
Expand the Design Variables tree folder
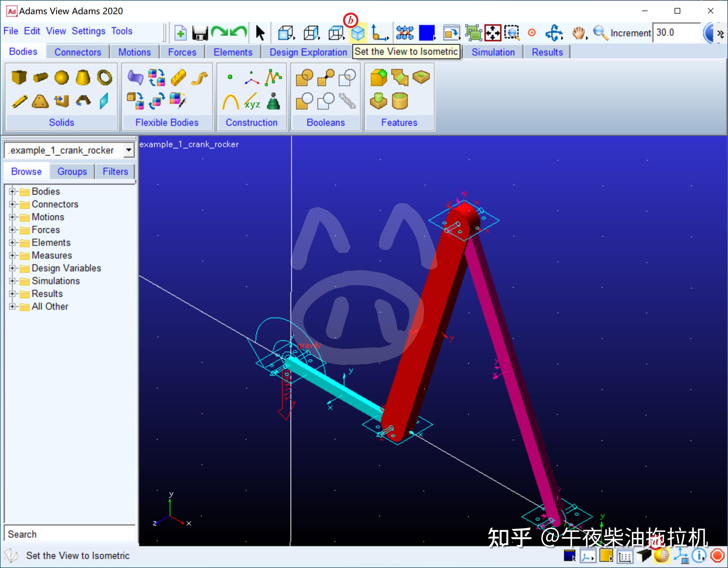(12, 268)
